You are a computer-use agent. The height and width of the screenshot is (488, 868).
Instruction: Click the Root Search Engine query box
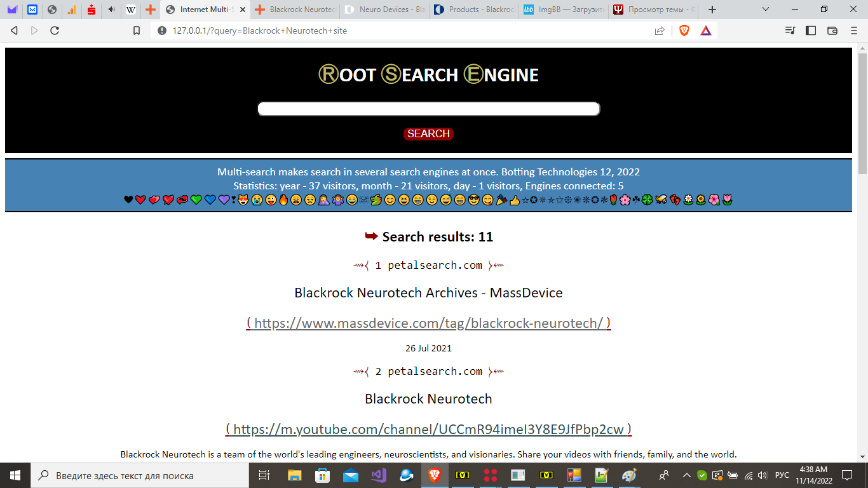pyautogui.click(x=428, y=109)
